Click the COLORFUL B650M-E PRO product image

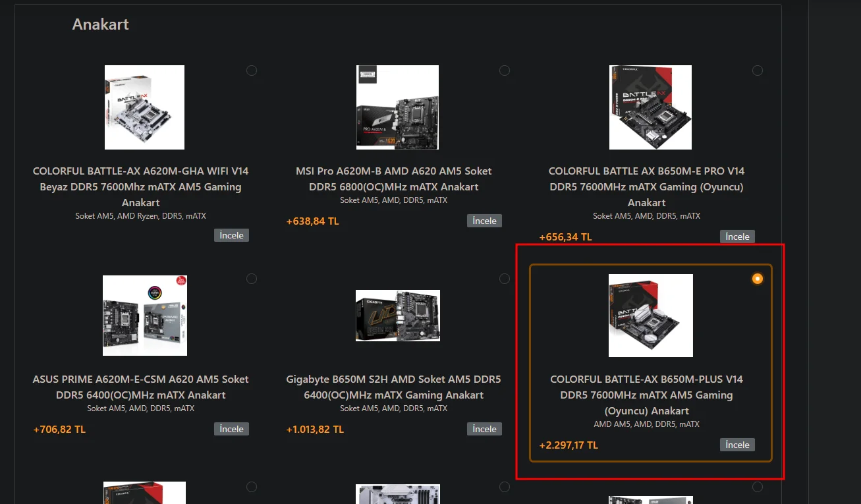pyautogui.click(x=650, y=107)
